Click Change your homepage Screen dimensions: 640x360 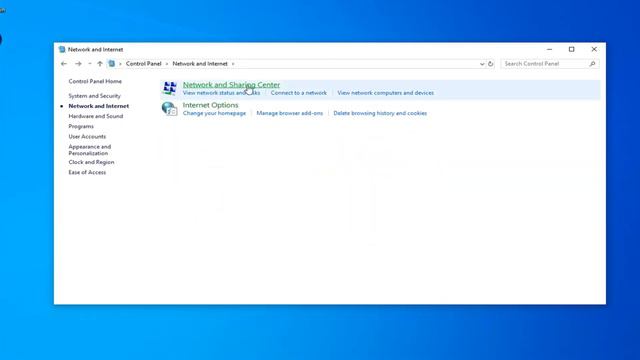(214, 113)
